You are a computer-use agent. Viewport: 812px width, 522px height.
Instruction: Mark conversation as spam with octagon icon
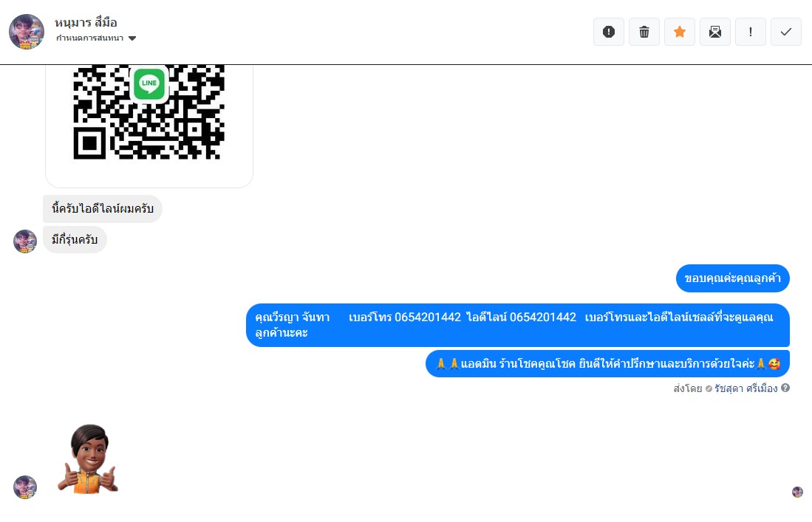[x=609, y=32]
